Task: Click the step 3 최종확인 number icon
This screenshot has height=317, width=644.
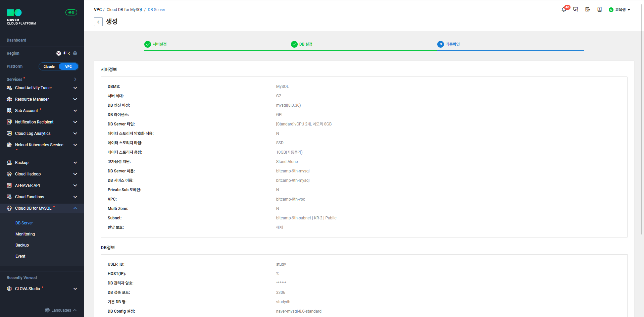Action: 441,44
